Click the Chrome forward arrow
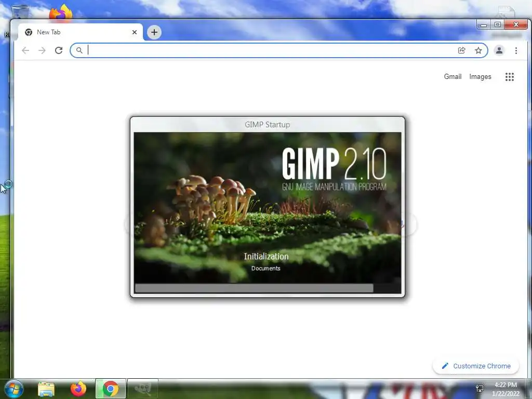Viewport: 532px width, 399px height. coord(42,50)
